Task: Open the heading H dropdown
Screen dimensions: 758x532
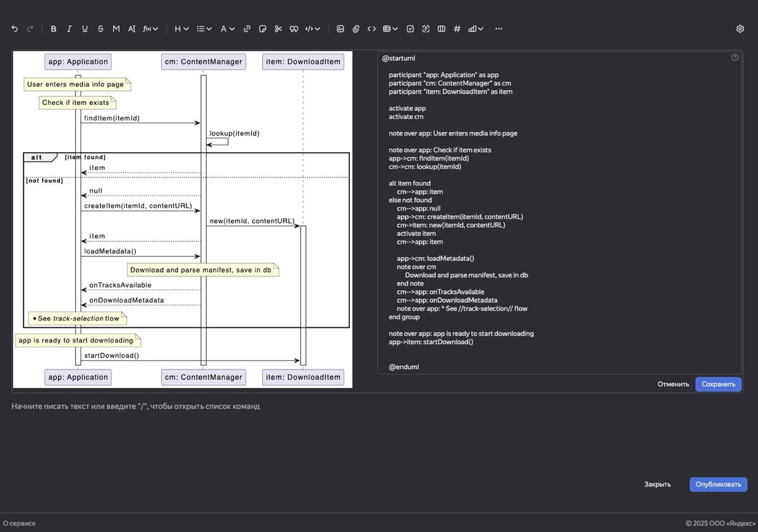Action: pos(181,28)
